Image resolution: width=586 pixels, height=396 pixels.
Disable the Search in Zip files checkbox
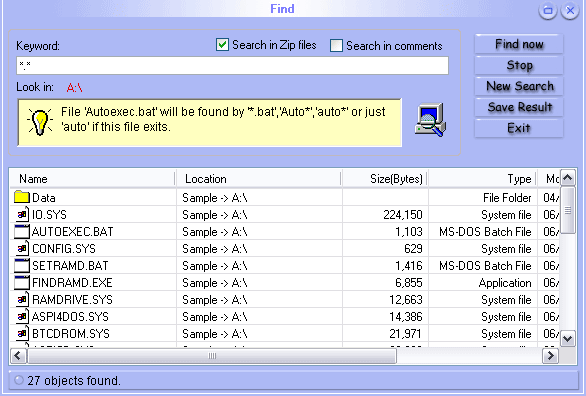(222, 45)
